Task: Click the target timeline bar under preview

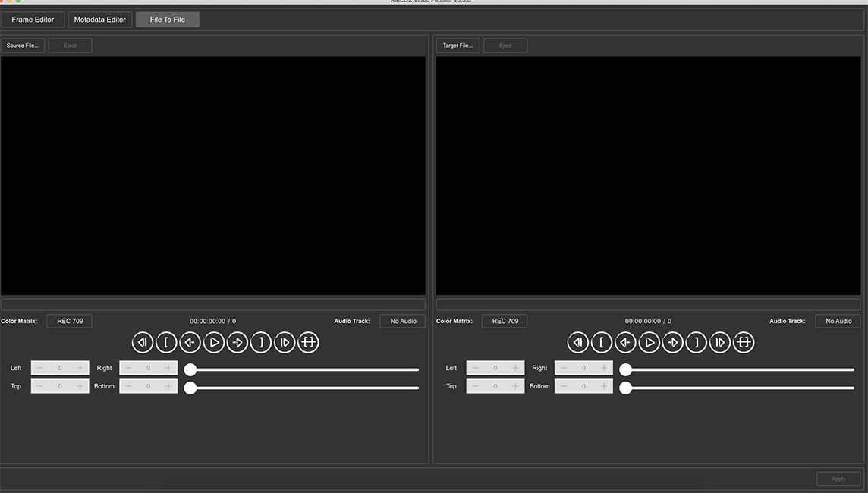Action: 648,305
